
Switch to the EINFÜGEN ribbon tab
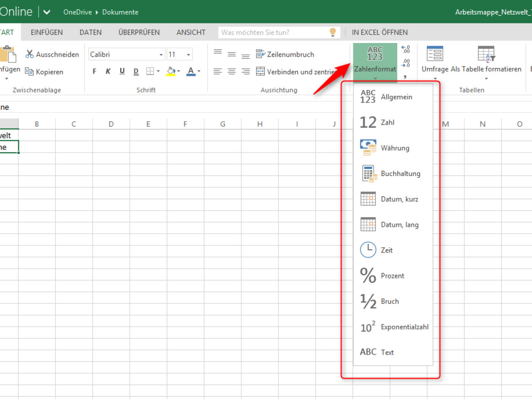pyautogui.click(x=47, y=32)
